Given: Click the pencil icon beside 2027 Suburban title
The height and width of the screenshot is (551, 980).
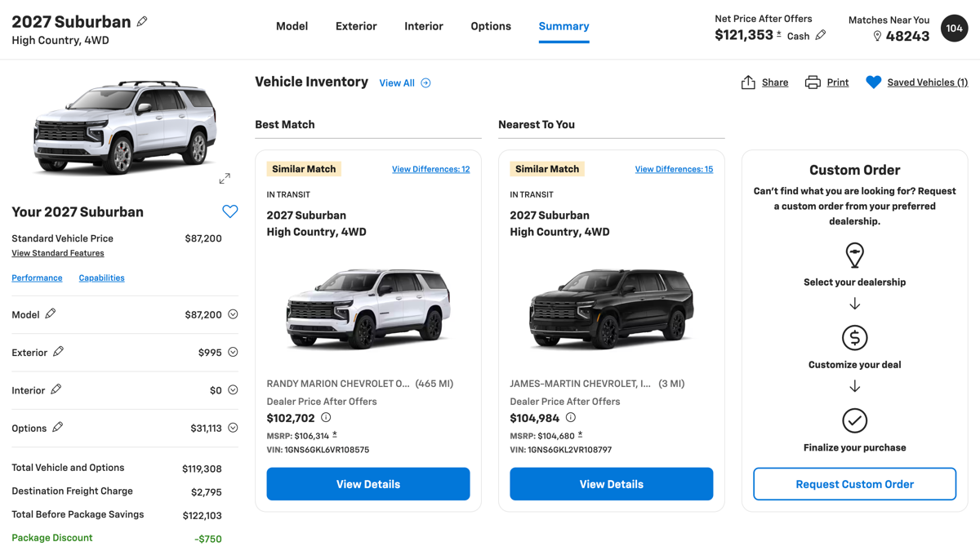Looking at the screenshot, I should [x=142, y=21].
